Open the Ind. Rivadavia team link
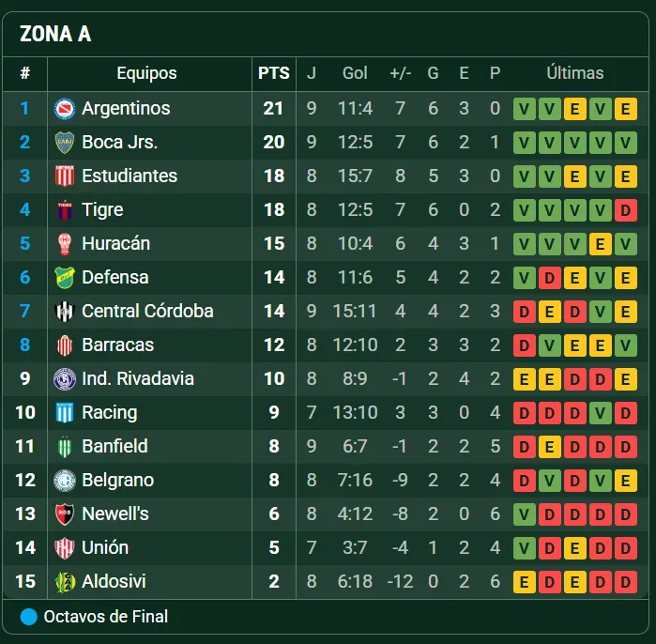The image size is (656, 644). 138,379
